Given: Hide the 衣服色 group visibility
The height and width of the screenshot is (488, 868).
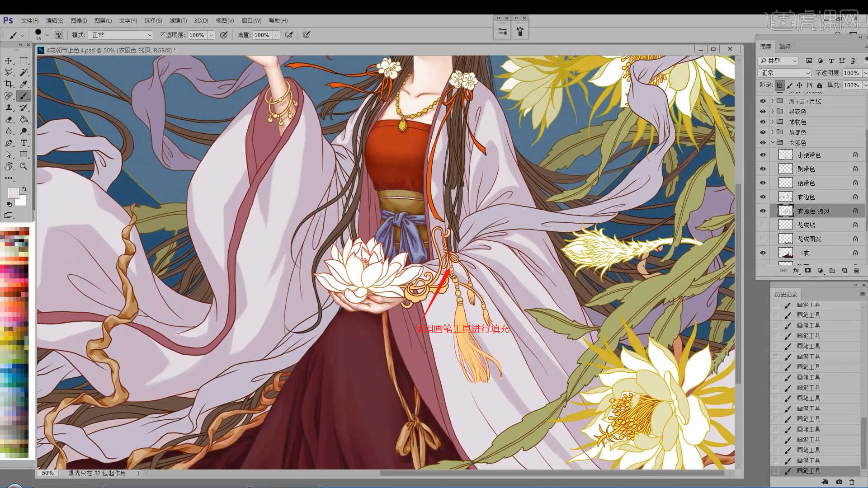Looking at the screenshot, I should (763, 143).
